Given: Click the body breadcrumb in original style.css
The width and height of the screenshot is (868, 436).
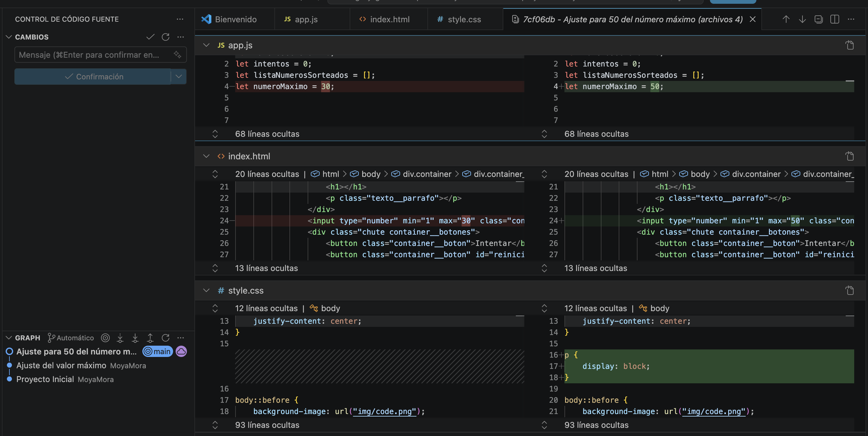Looking at the screenshot, I should click(x=325, y=308).
